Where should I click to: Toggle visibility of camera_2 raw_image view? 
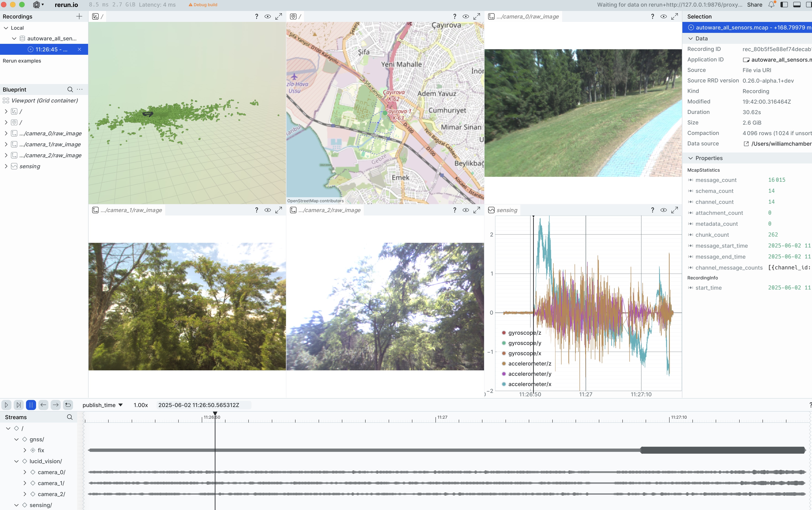point(465,210)
